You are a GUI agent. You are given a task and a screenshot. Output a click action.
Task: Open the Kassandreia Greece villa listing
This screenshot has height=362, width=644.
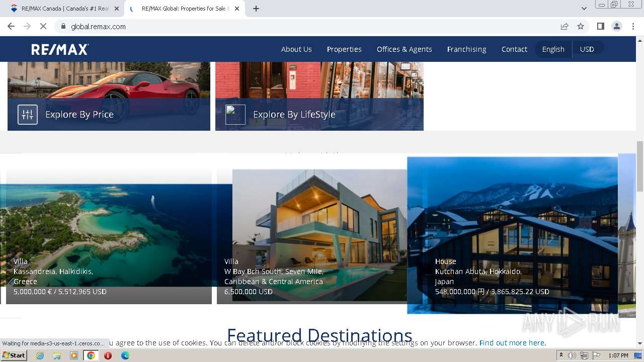pyautogui.click(x=109, y=236)
